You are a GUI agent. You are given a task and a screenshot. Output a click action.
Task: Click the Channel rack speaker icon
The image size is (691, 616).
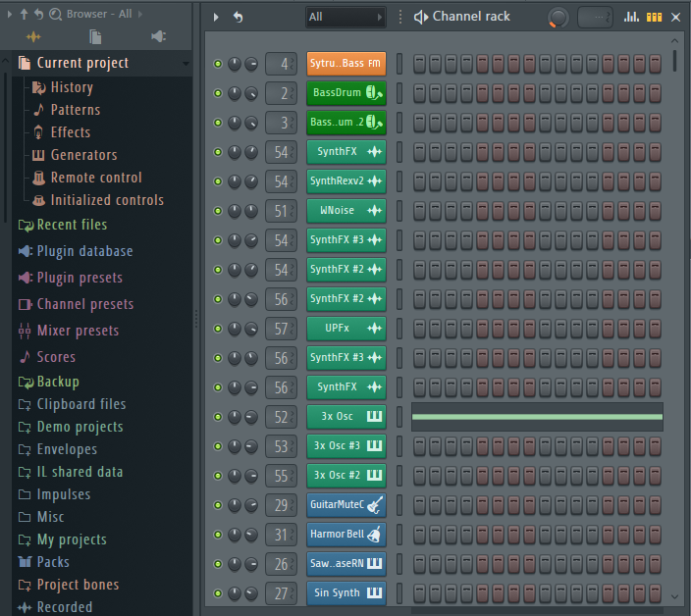click(x=421, y=18)
